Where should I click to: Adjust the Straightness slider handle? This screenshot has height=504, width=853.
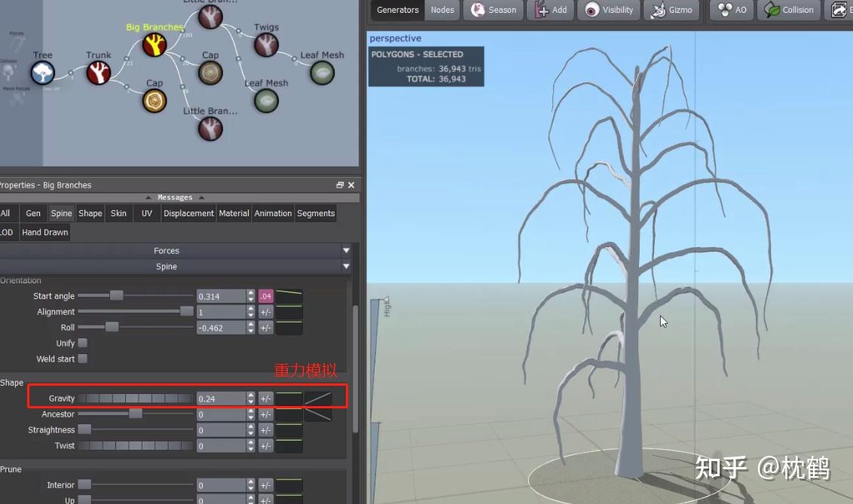click(x=84, y=429)
